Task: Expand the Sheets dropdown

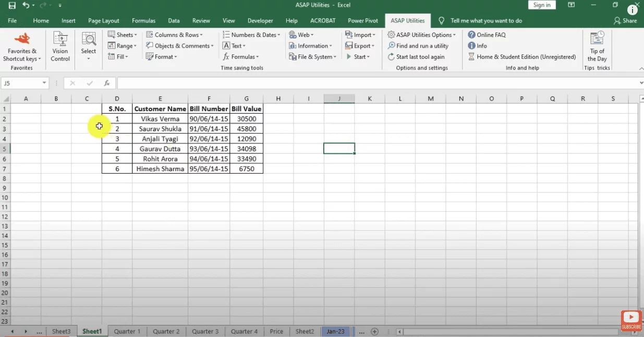Action: tap(123, 35)
